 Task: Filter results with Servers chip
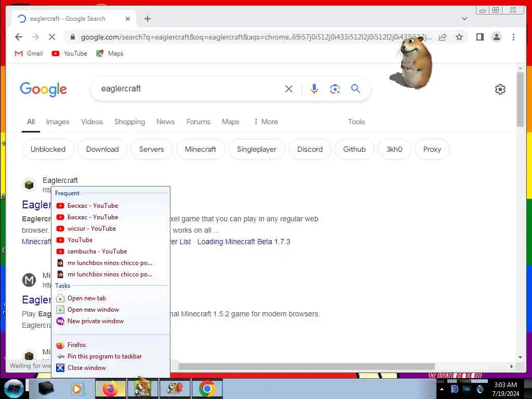coord(152,149)
